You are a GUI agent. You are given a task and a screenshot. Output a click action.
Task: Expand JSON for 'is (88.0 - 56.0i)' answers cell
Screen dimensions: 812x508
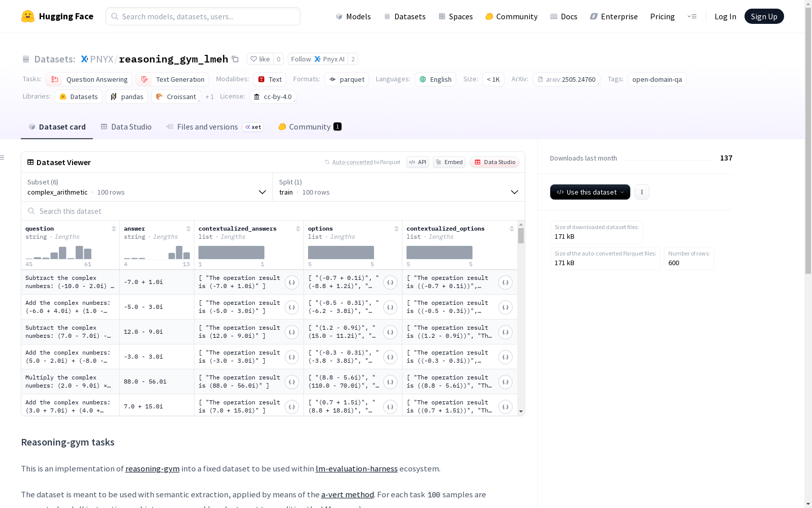292,382
